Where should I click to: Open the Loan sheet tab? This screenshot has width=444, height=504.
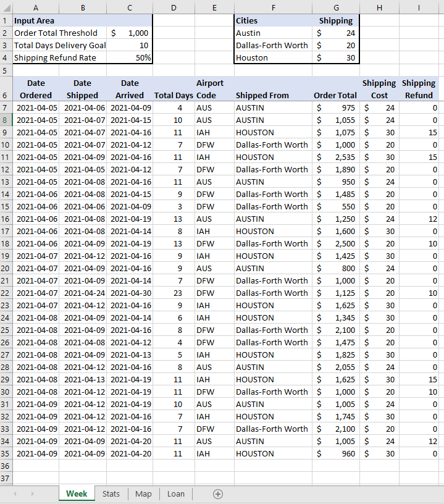click(176, 493)
